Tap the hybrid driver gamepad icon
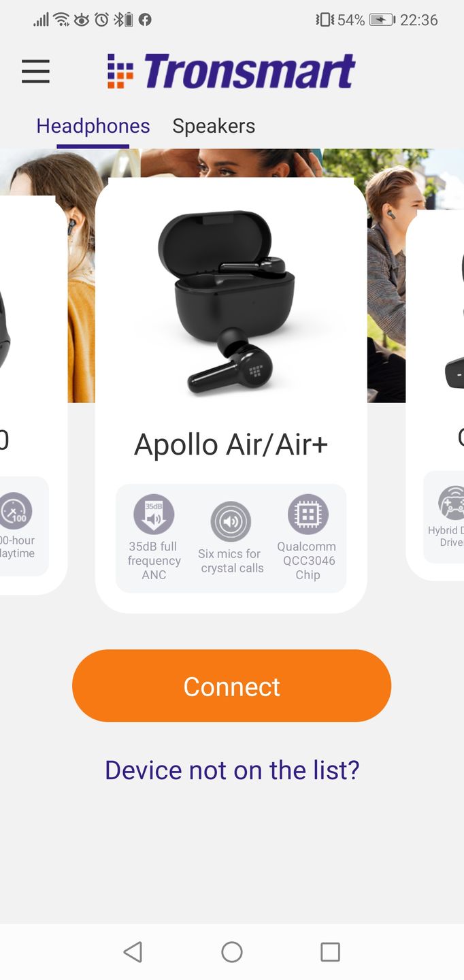This screenshot has width=464, height=980. [452, 503]
